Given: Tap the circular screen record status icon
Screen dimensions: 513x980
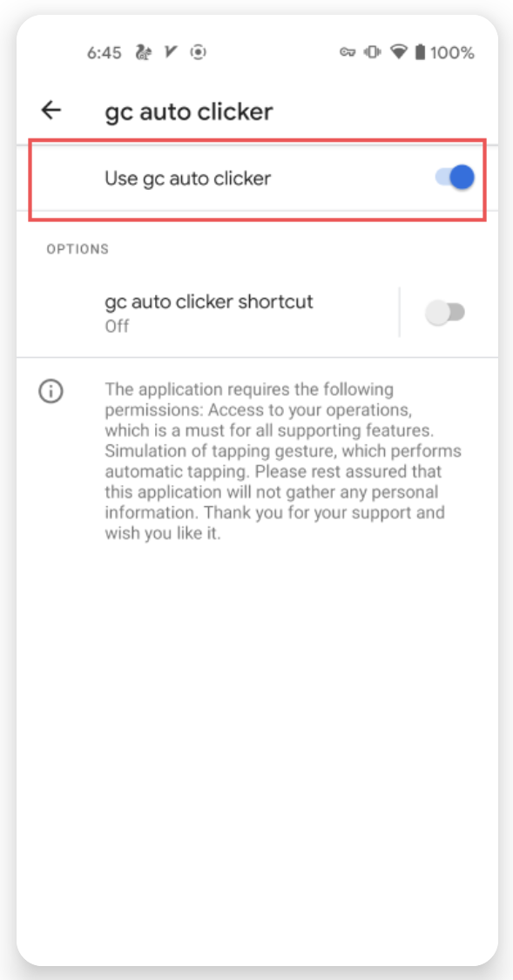Looking at the screenshot, I should [199, 52].
